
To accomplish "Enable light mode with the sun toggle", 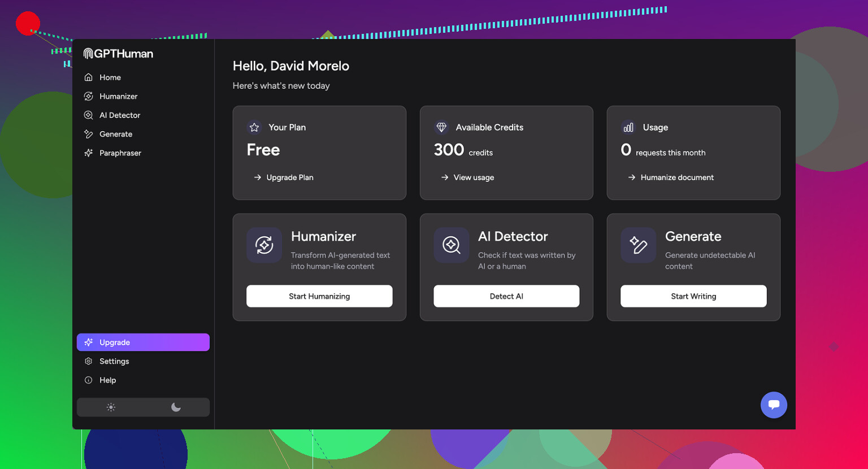I will 110,407.
